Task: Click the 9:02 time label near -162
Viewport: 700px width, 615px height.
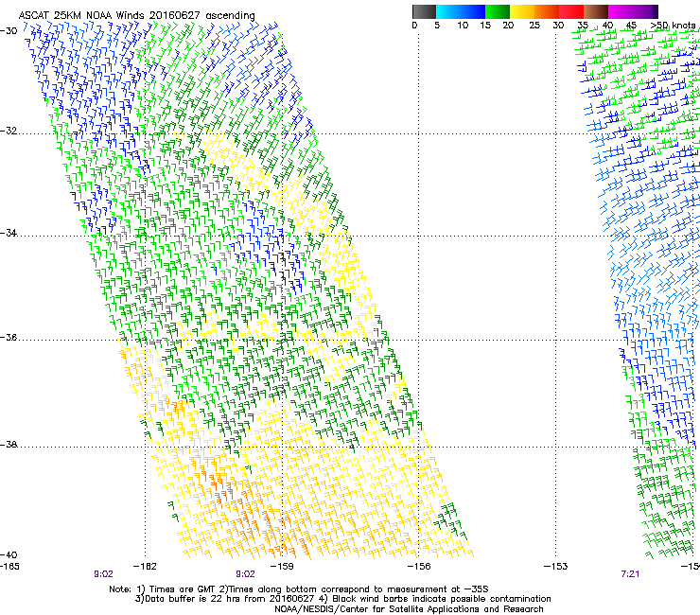Action: [103, 574]
